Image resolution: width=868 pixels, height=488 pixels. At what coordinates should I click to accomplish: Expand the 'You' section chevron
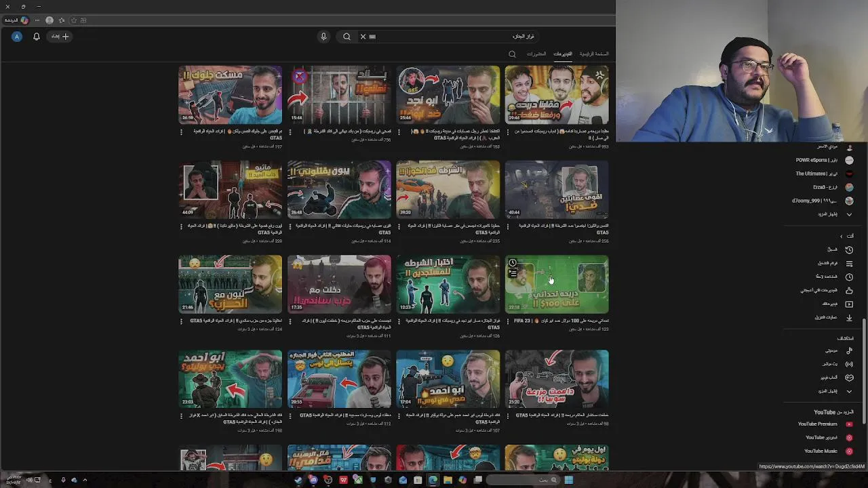tap(842, 236)
